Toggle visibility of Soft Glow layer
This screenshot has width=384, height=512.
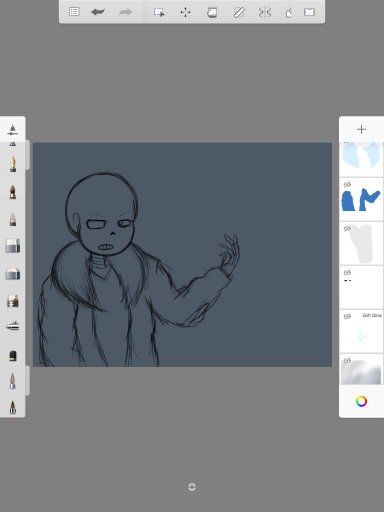pyautogui.click(x=347, y=316)
